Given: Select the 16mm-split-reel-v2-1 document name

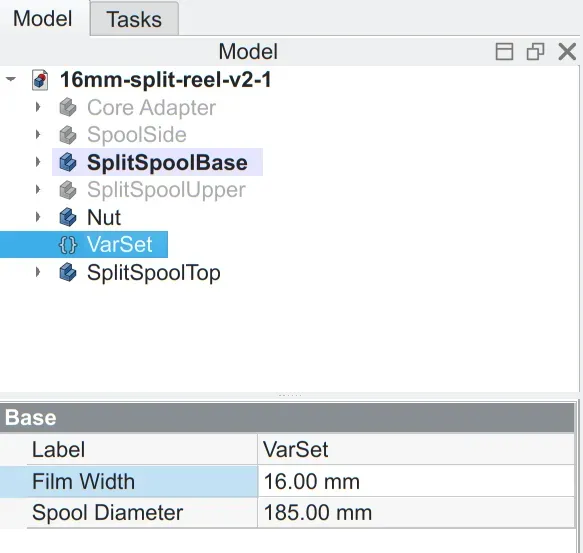Looking at the screenshot, I should click(x=166, y=80).
